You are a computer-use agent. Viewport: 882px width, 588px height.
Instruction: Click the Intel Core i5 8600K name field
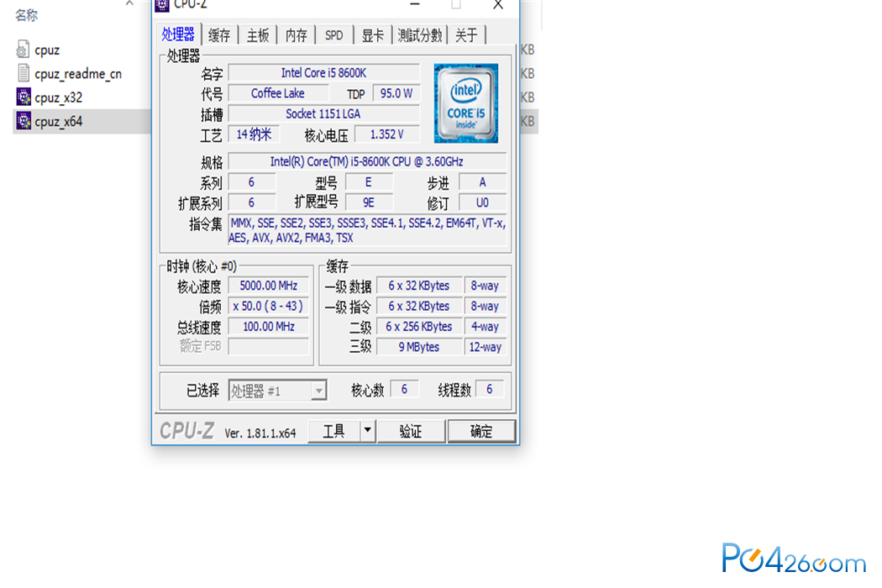[x=323, y=72]
